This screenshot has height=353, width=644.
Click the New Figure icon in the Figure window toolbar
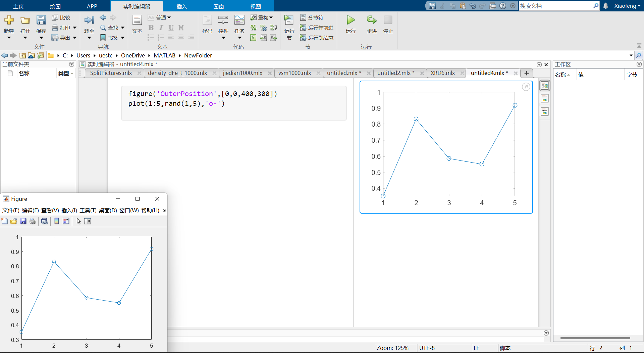click(x=4, y=221)
